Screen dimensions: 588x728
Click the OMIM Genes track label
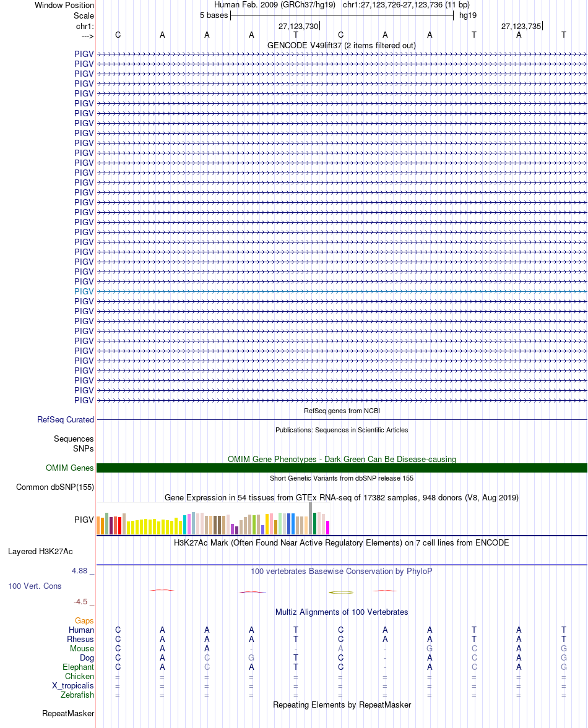coord(70,468)
